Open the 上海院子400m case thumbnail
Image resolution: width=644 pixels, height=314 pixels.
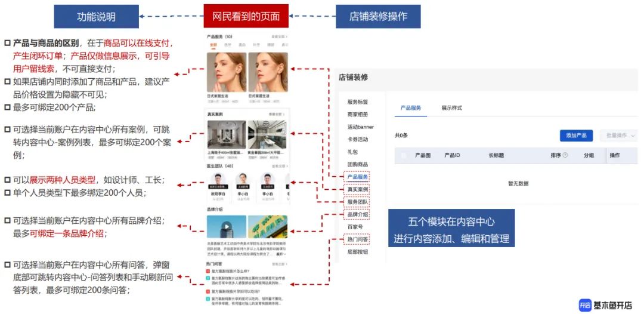pyautogui.click(x=225, y=136)
